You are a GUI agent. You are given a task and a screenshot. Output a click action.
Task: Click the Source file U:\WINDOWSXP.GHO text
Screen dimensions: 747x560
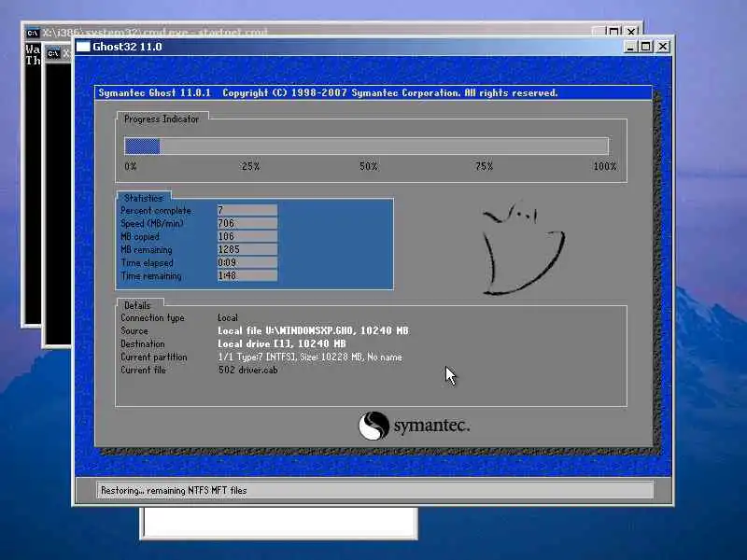pos(313,330)
